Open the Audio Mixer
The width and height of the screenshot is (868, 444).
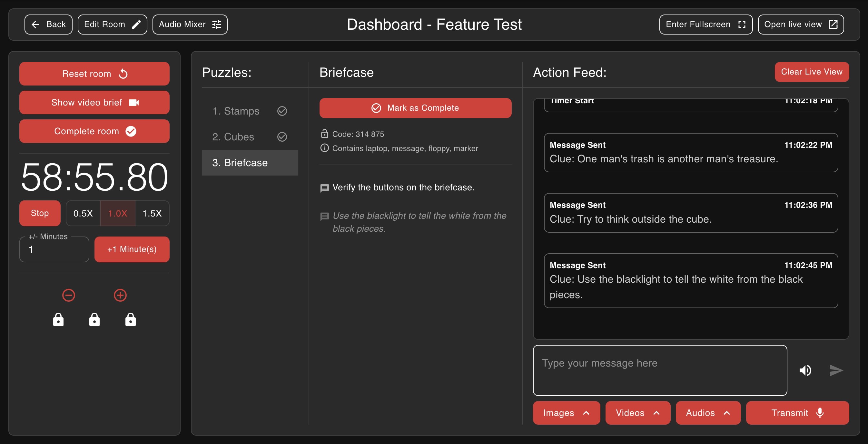190,24
